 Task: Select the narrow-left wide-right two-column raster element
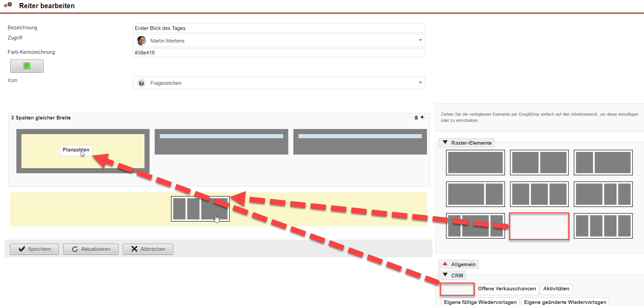coord(603,163)
